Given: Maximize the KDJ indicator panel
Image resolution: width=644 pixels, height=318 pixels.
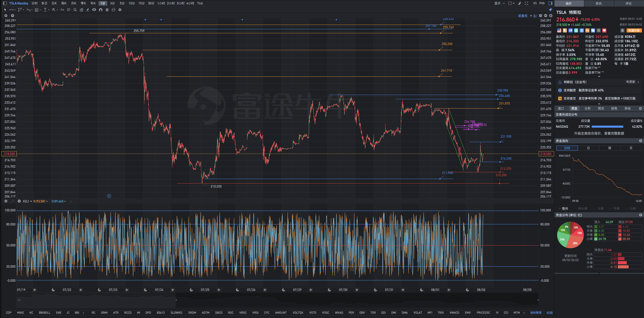Looking at the screenshot, I should (x=13, y=201).
